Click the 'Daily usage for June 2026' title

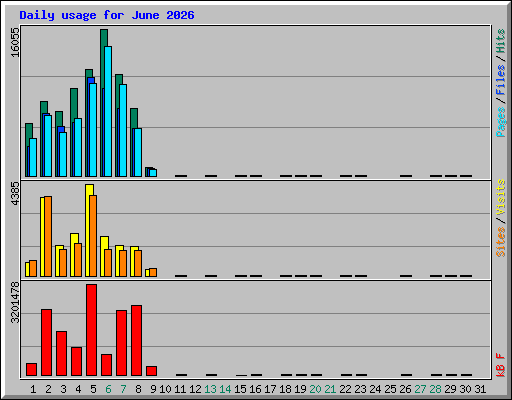[x=107, y=15]
